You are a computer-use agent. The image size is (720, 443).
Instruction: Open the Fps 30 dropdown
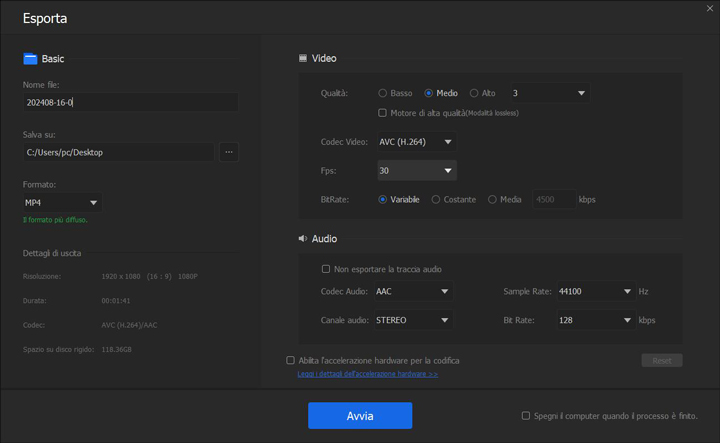416,171
